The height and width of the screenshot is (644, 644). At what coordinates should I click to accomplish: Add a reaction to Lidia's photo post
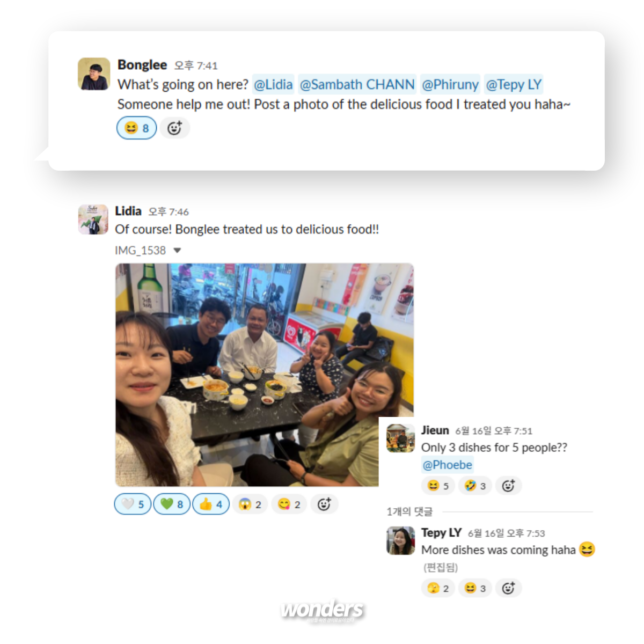point(324,504)
